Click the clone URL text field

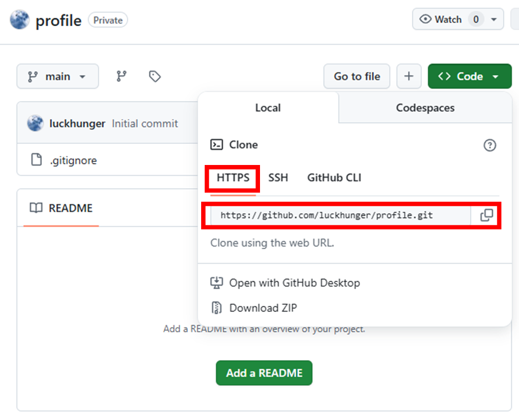tap(340, 215)
